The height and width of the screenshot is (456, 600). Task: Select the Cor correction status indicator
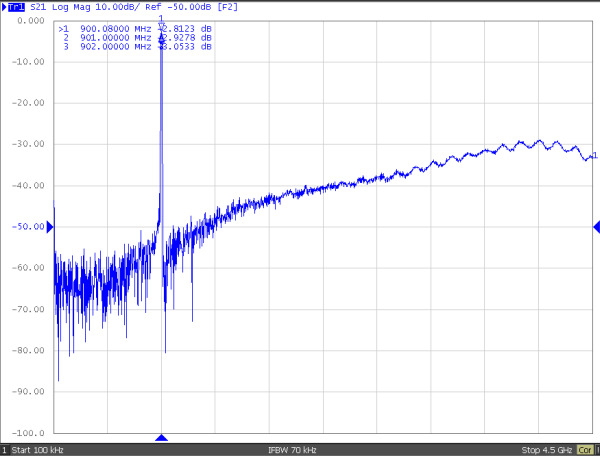pos(584,450)
